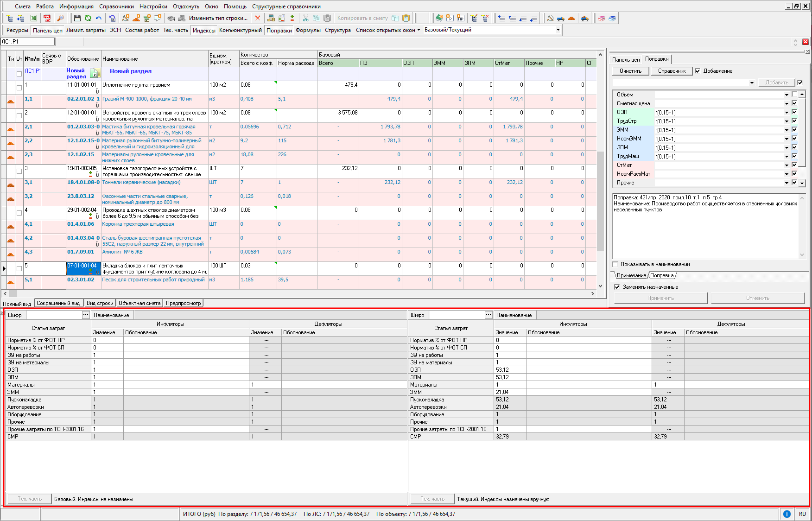This screenshot has height=521, width=812.
Task: Click the orange bricks add-material icon
Action: coord(136,18)
